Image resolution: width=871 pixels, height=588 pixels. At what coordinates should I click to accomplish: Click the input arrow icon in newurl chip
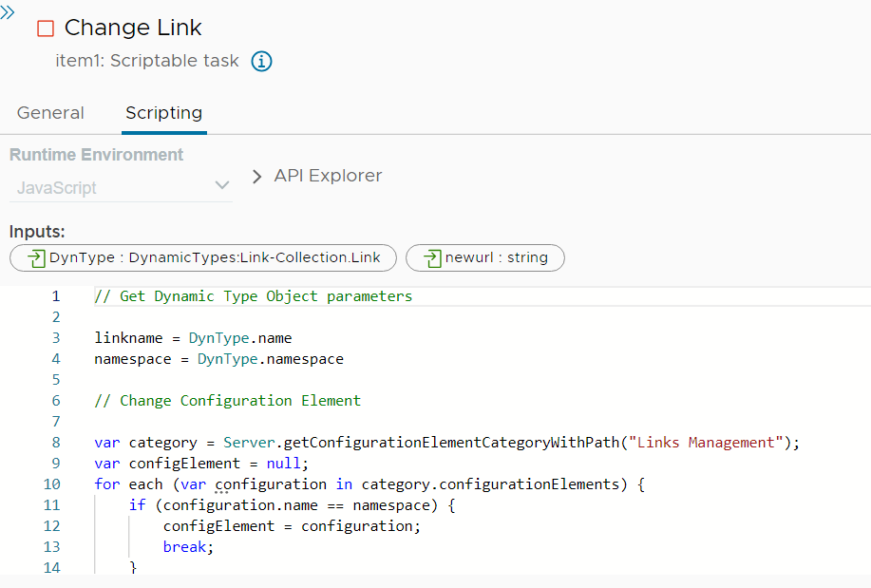(432, 257)
